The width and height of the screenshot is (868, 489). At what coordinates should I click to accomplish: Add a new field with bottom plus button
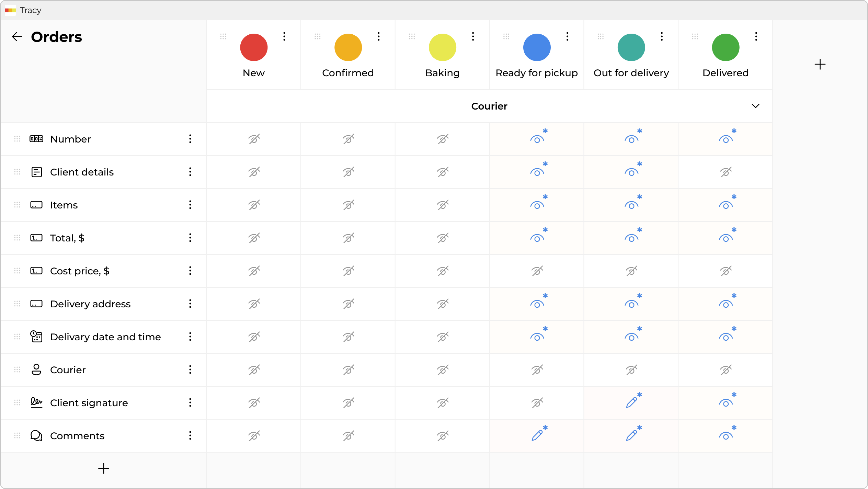pos(104,468)
